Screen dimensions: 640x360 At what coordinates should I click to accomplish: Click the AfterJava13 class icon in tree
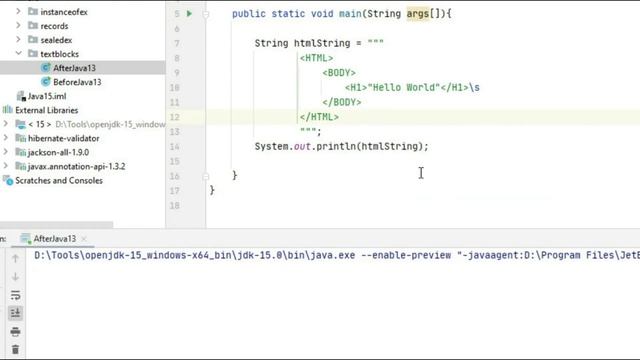[46, 67]
